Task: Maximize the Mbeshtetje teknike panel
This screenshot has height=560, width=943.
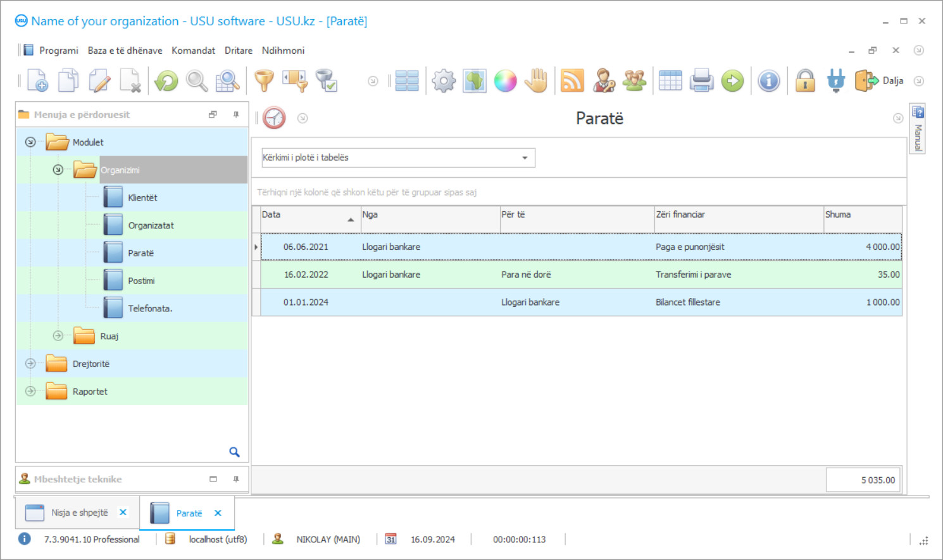Action: click(213, 479)
